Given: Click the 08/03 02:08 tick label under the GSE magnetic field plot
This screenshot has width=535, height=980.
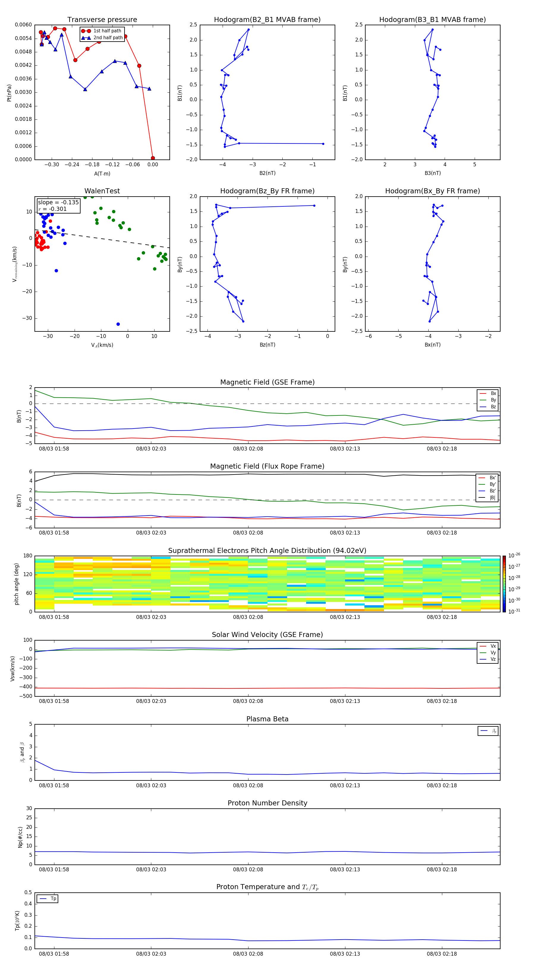Looking at the screenshot, I should click(248, 449).
